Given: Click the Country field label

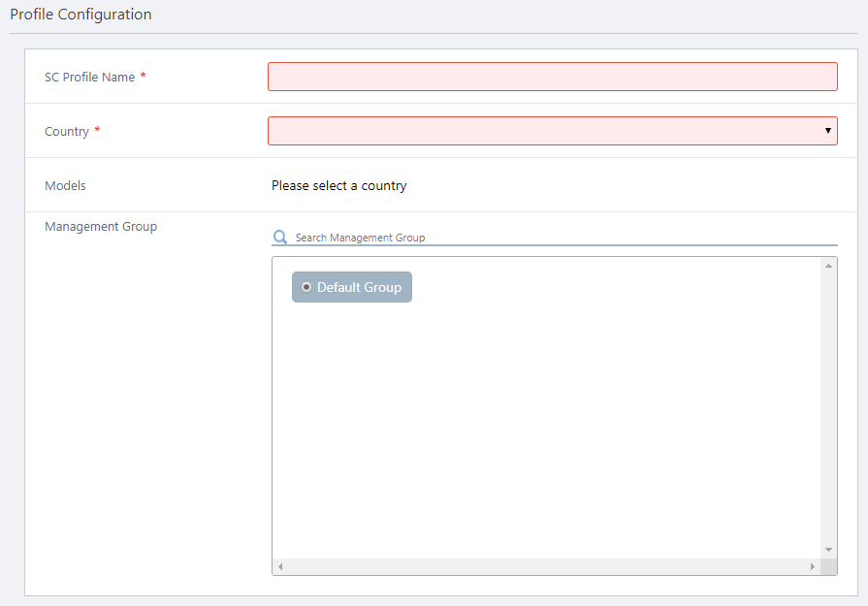Looking at the screenshot, I should click(67, 131).
